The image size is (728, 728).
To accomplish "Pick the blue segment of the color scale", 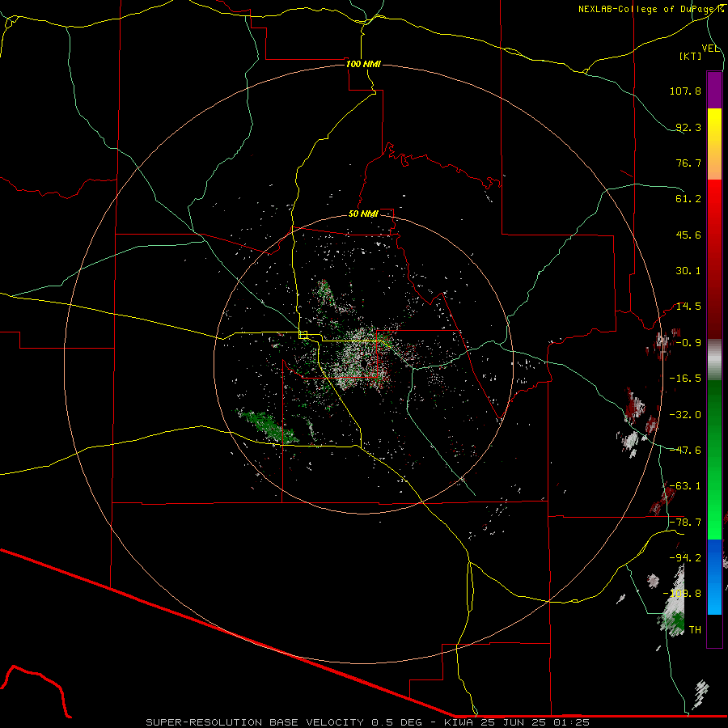I will click(714, 577).
